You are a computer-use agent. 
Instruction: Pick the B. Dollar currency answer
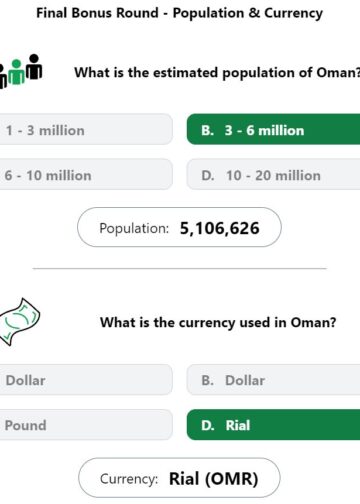[273, 380]
